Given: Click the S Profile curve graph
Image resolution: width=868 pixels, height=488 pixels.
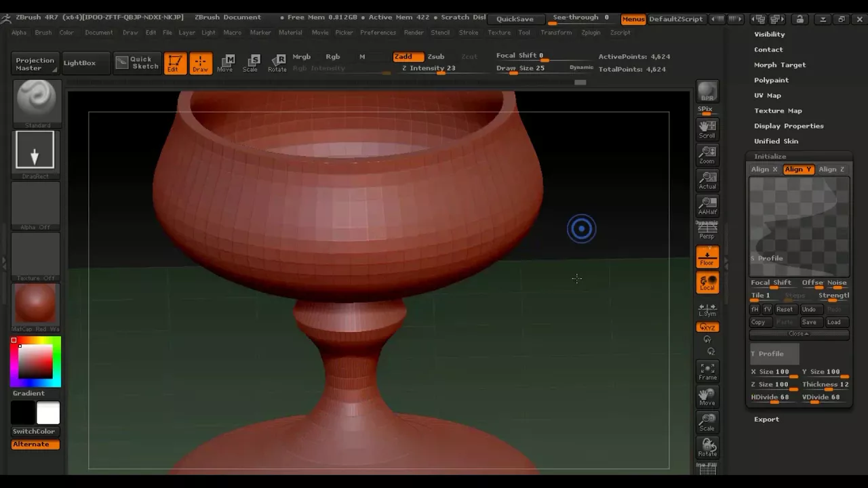Looking at the screenshot, I should pos(799,226).
